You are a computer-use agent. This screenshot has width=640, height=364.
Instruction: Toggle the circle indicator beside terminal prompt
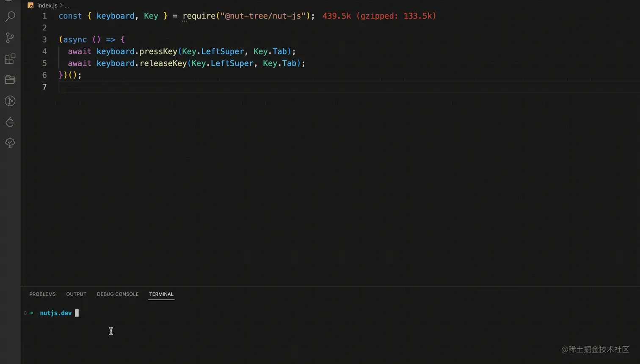[x=25, y=313]
